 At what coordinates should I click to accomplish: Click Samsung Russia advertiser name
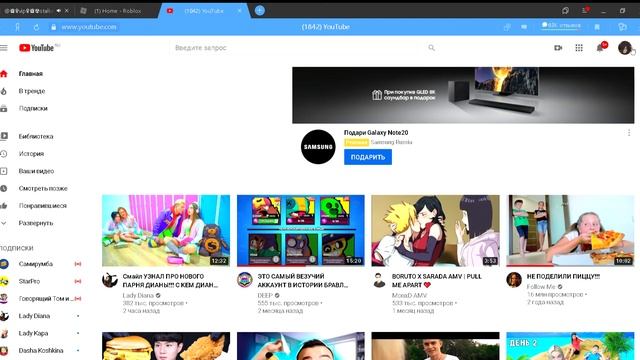click(391, 142)
